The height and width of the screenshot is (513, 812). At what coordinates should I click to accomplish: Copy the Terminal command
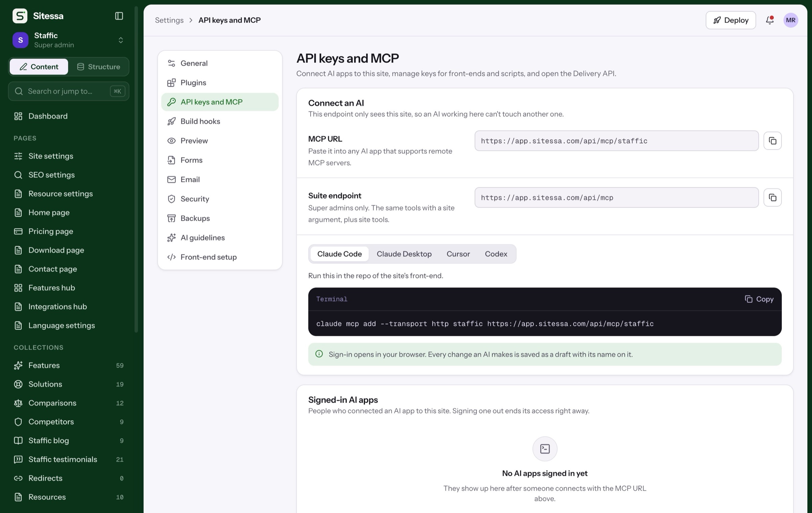(759, 299)
